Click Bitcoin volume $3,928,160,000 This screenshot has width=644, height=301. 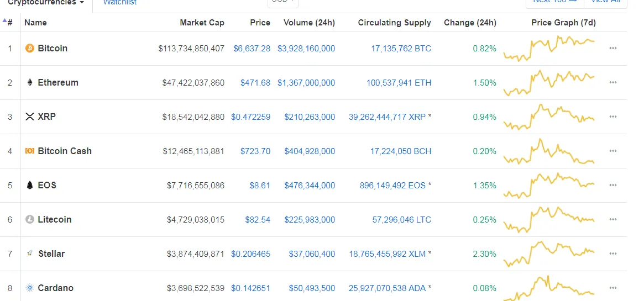306,49
